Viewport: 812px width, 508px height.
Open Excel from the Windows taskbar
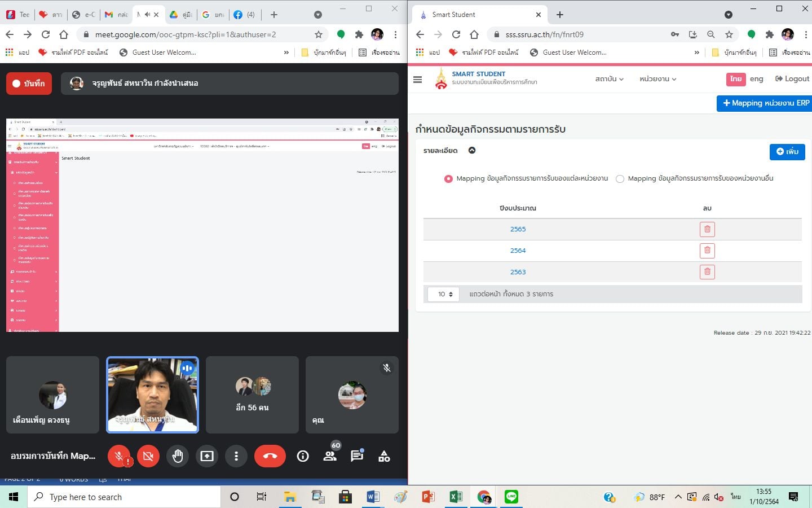[456, 497]
